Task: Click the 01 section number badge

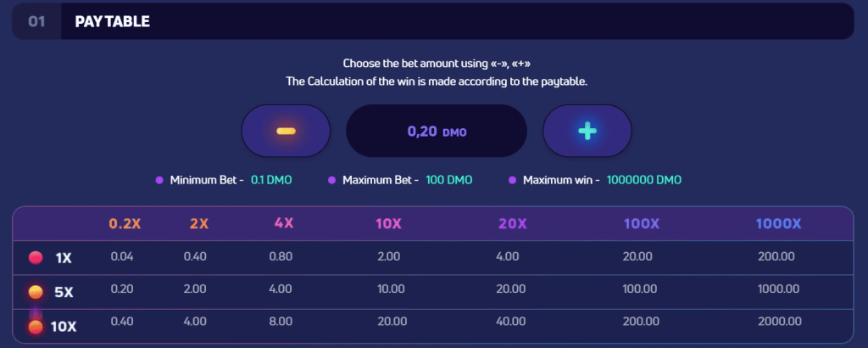Action: click(36, 21)
